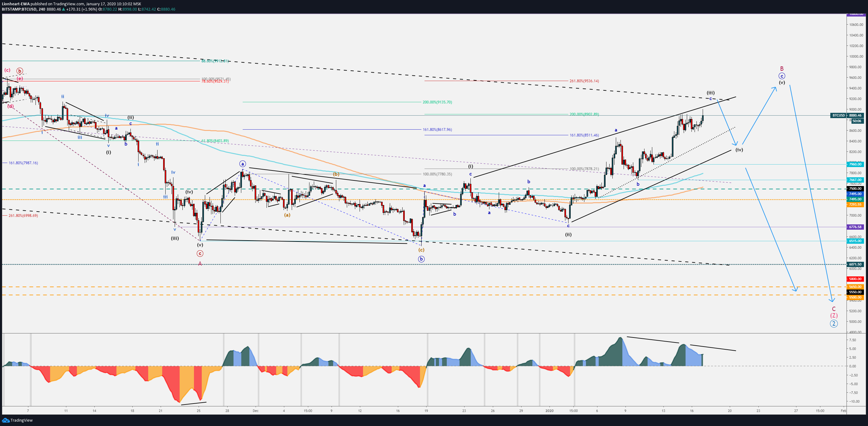Click the red wave A label

[200, 264]
